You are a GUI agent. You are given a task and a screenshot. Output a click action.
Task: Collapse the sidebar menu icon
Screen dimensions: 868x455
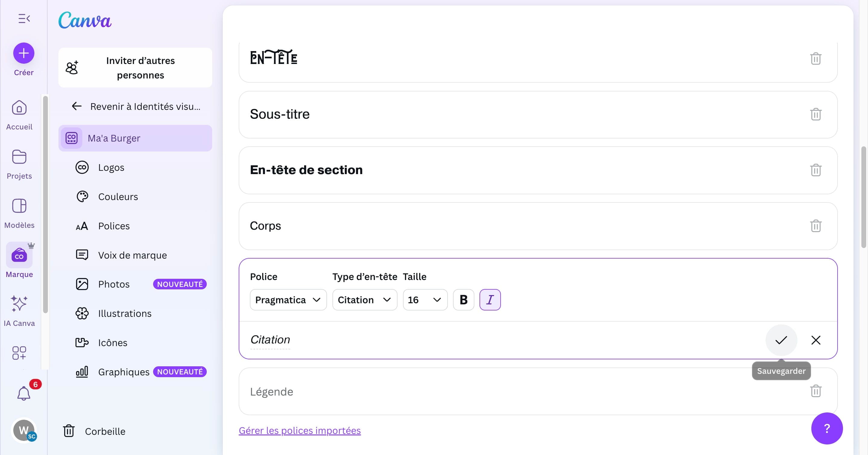pos(24,18)
